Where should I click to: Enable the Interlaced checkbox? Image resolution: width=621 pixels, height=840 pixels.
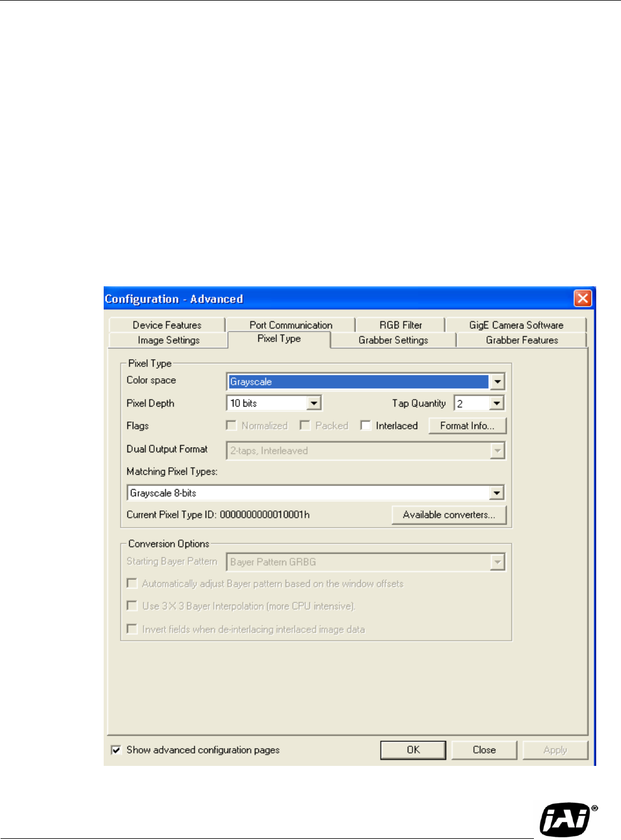click(x=366, y=426)
